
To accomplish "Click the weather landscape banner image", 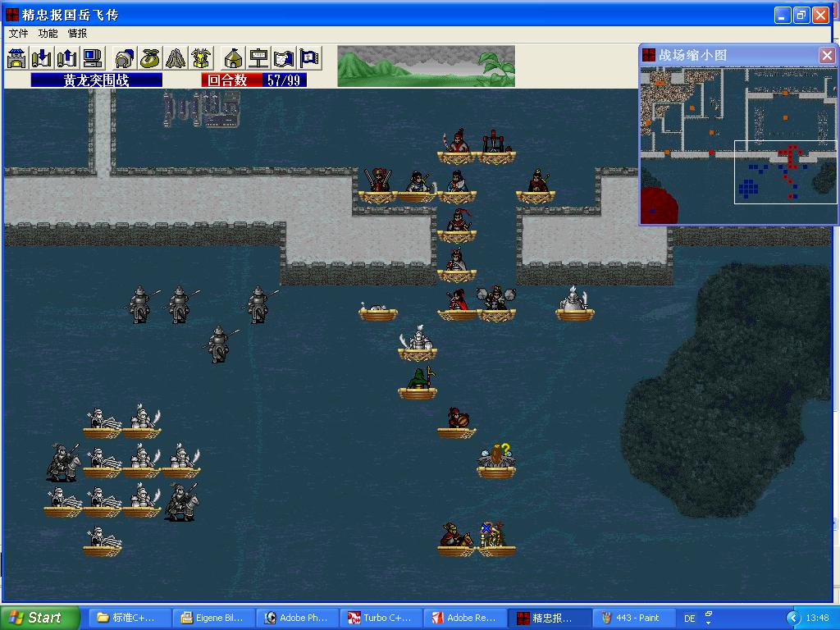I will [x=426, y=66].
